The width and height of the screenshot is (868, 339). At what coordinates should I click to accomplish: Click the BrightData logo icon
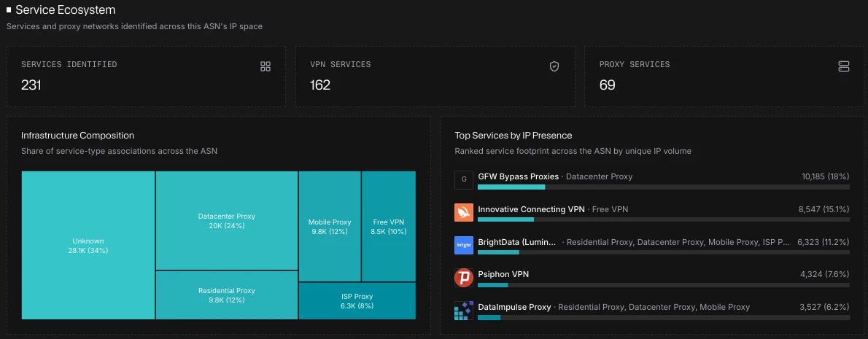[x=464, y=245]
